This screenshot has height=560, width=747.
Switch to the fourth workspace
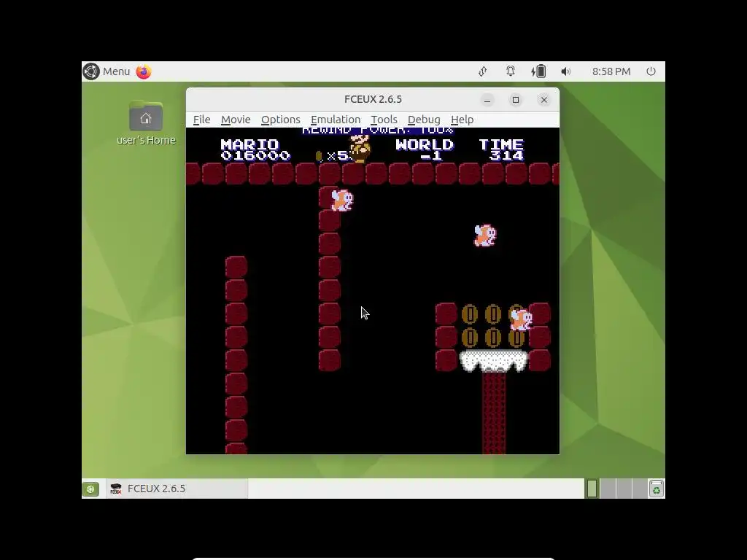pyautogui.click(x=639, y=489)
